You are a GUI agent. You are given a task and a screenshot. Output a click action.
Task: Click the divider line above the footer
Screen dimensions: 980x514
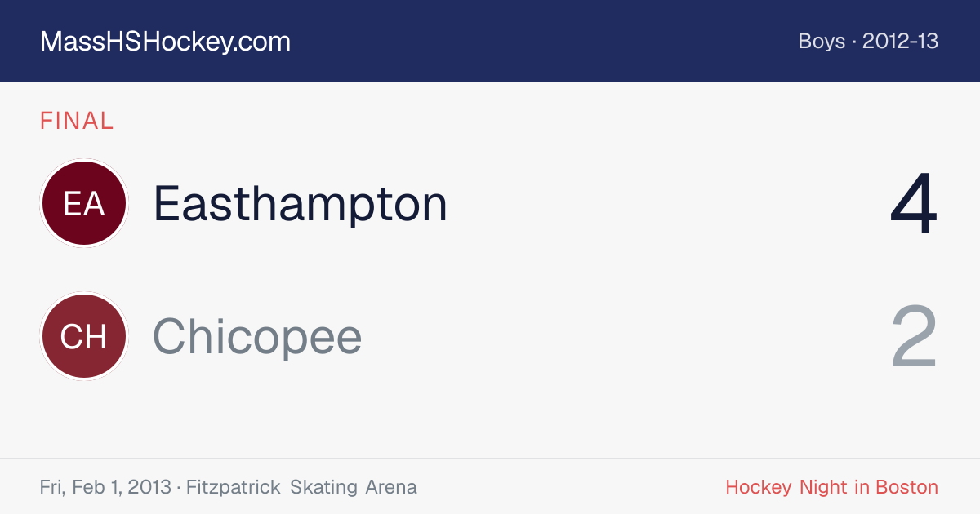(490, 459)
